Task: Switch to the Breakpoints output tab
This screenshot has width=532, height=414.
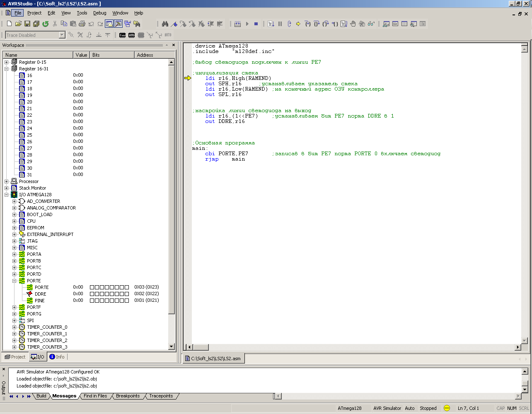Action: (x=128, y=396)
